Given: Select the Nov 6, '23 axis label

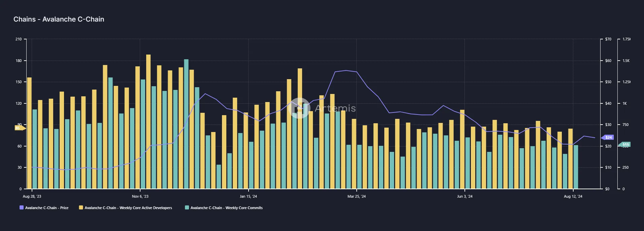Looking at the screenshot, I should [140, 196].
